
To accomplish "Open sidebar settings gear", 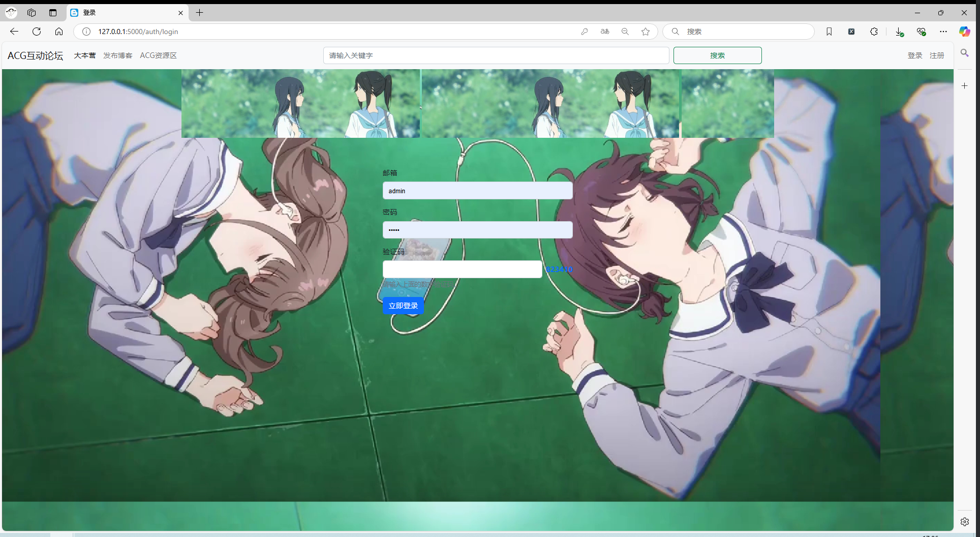I will [965, 522].
